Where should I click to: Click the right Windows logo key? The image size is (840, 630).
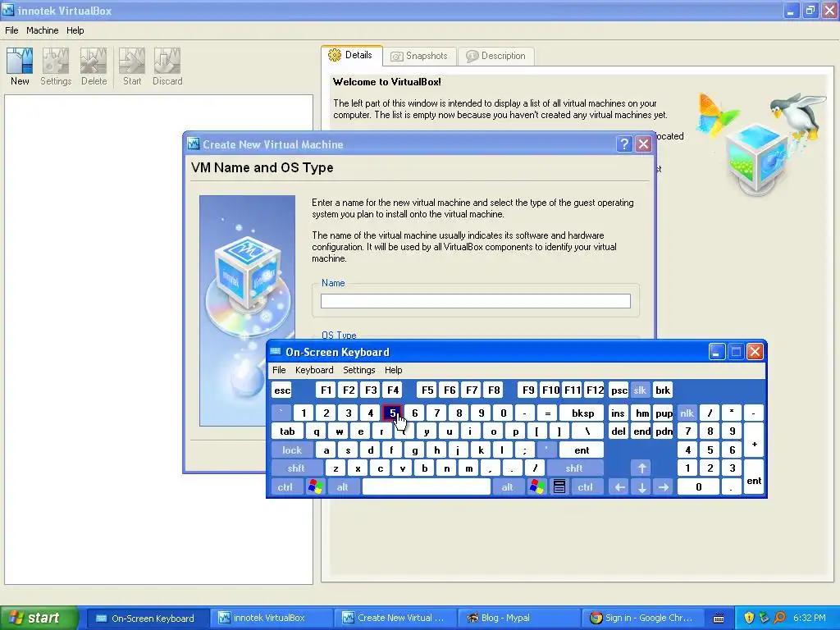tap(536, 487)
